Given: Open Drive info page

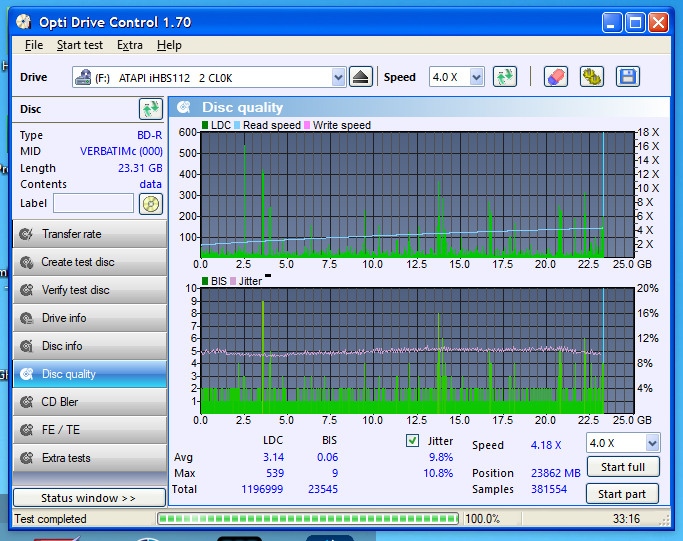Looking at the screenshot, I should tap(90, 318).
